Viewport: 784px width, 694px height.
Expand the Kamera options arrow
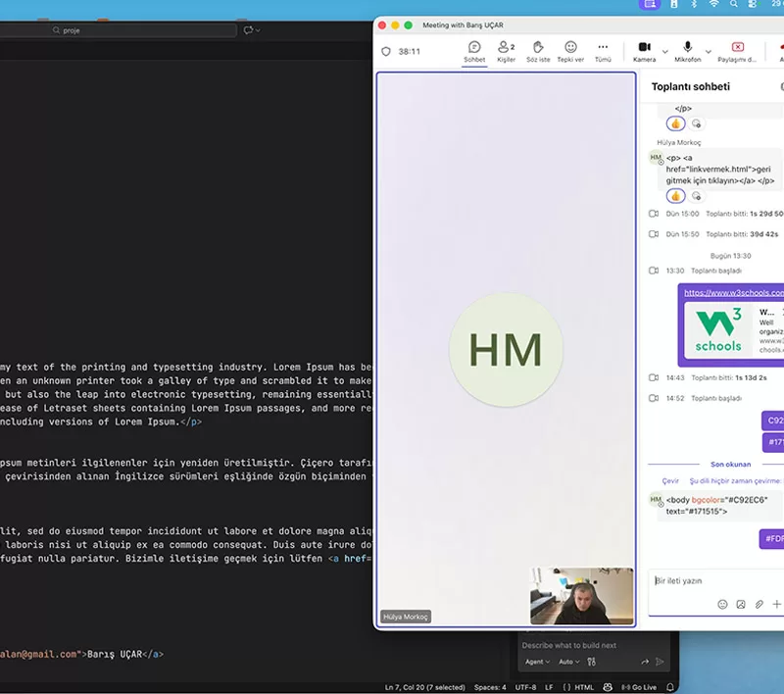(x=665, y=52)
